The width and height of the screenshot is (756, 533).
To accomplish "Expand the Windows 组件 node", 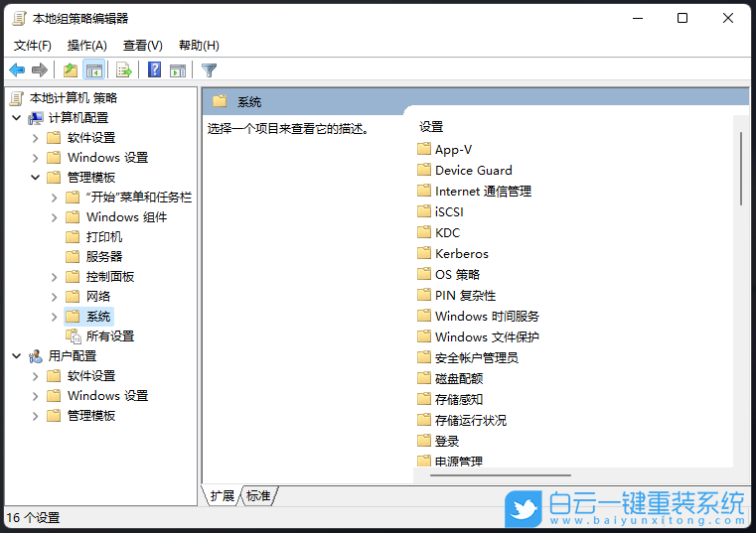I will tap(54, 217).
